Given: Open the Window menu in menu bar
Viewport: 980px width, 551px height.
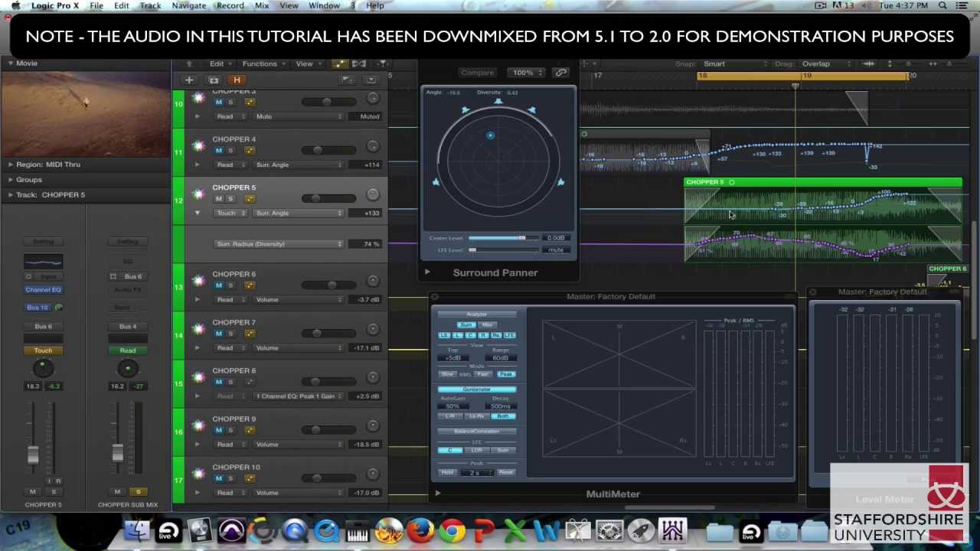Looking at the screenshot, I should [324, 5].
